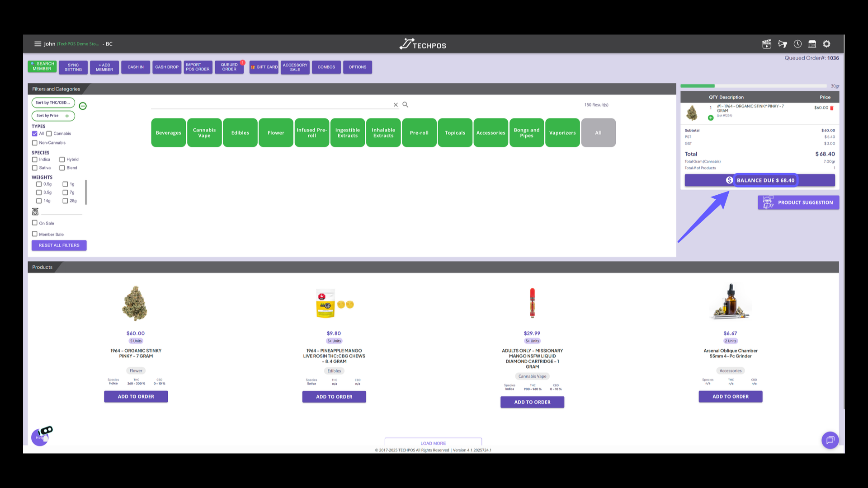This screenshot has width=868, height=488.
Task: Select the Flower category
Action: pyautogui.click(x=276, y=133)
